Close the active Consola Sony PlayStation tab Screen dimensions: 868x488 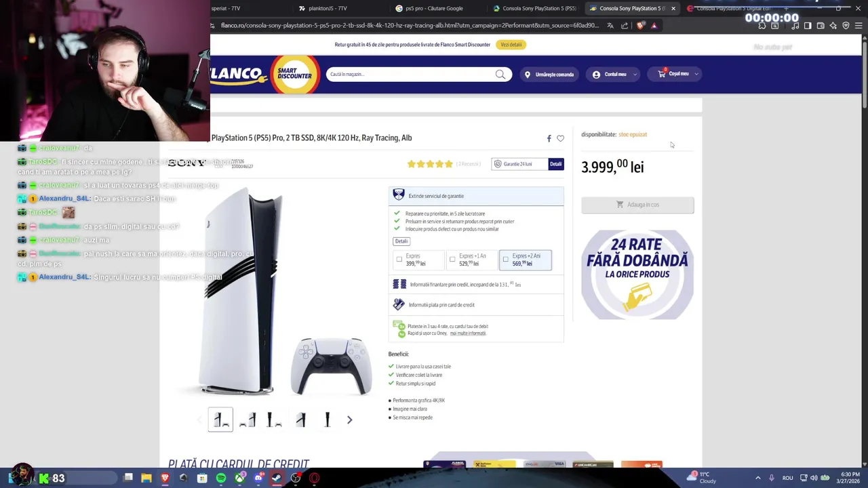[673, 8]
